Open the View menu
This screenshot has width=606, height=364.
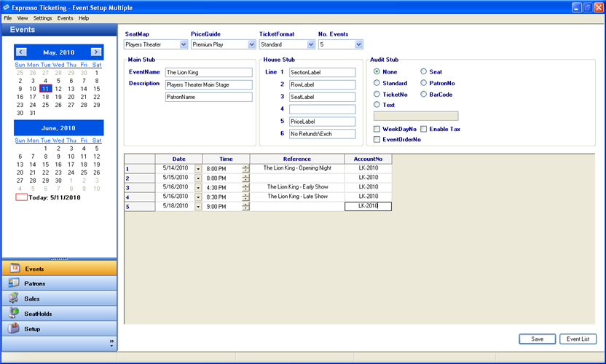pyautogui.click(x=23, y=18)
